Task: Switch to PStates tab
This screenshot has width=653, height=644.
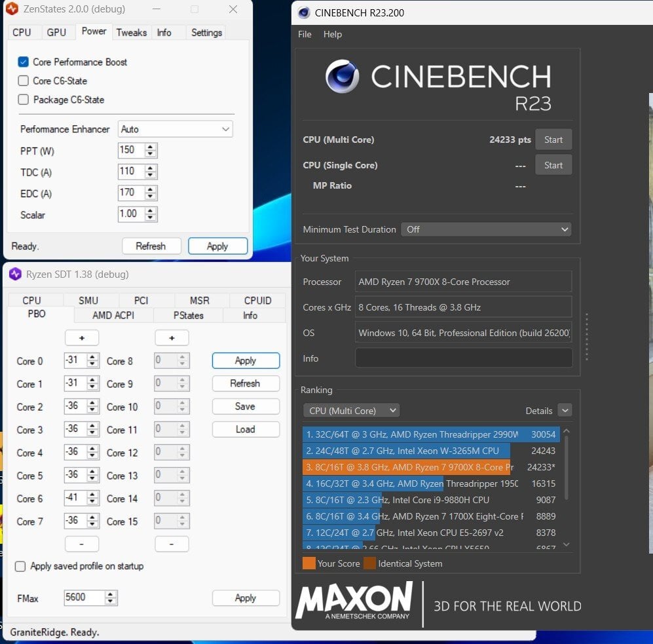Action: coord(188,315)
